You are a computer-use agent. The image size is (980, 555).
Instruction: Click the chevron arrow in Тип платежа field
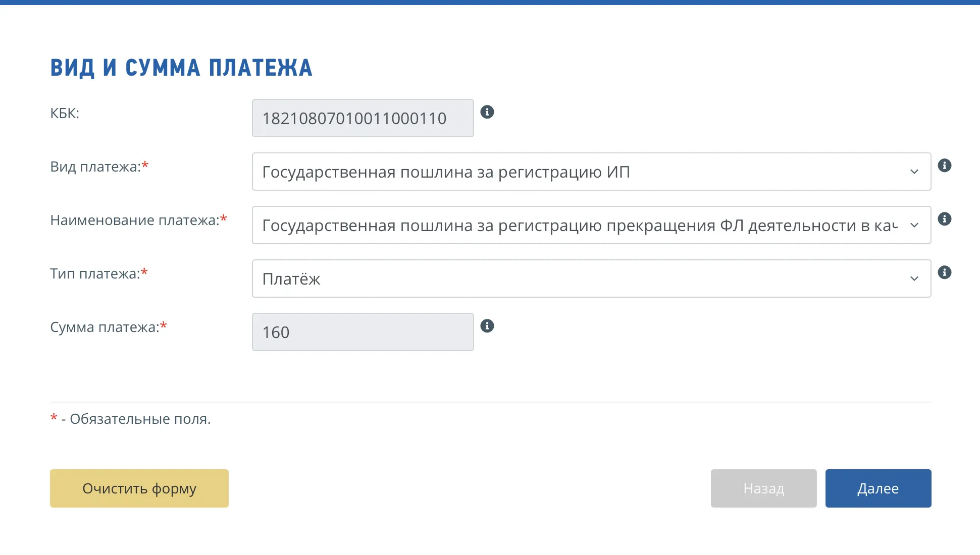coord(914,278)
